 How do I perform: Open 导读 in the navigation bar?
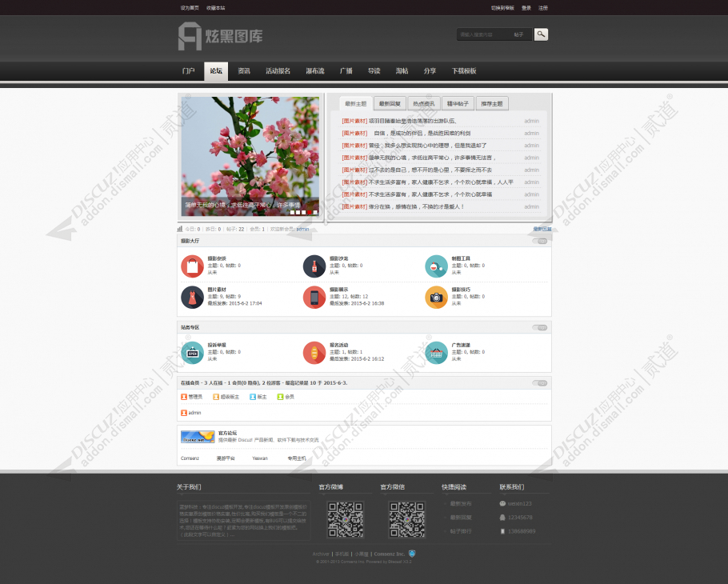point(374,71)
